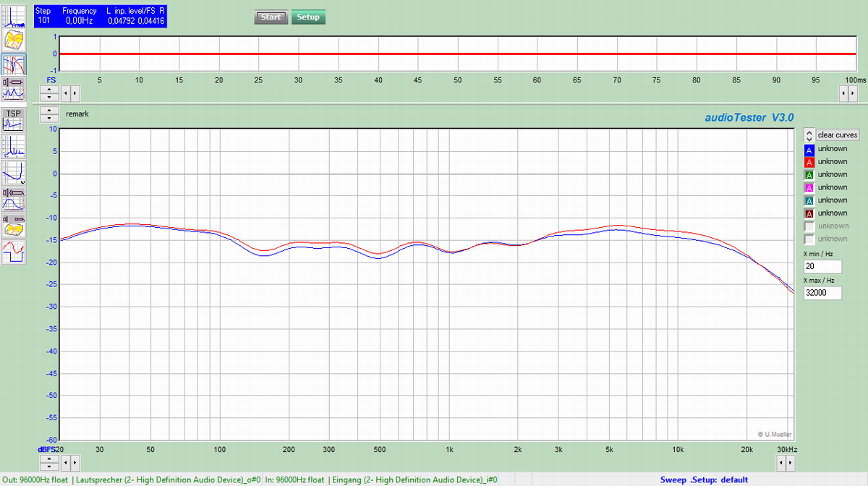Viewport: 868px width, 486px height.
Task: Select the impedance curve icon in sidebar
Action: 14,172
